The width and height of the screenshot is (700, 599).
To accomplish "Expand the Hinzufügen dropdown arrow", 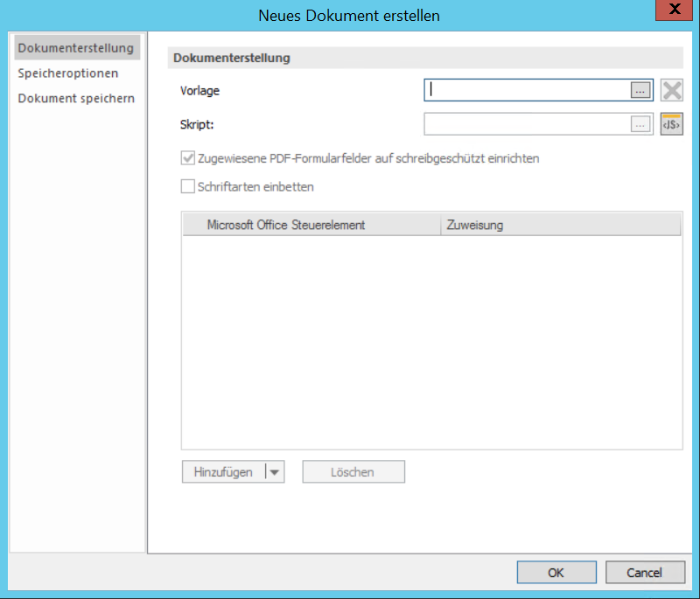I will pos(275,472).
